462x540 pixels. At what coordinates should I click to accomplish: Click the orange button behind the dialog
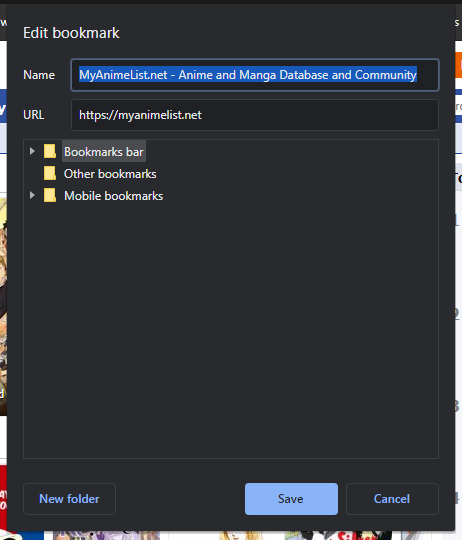tap(459, 65)
